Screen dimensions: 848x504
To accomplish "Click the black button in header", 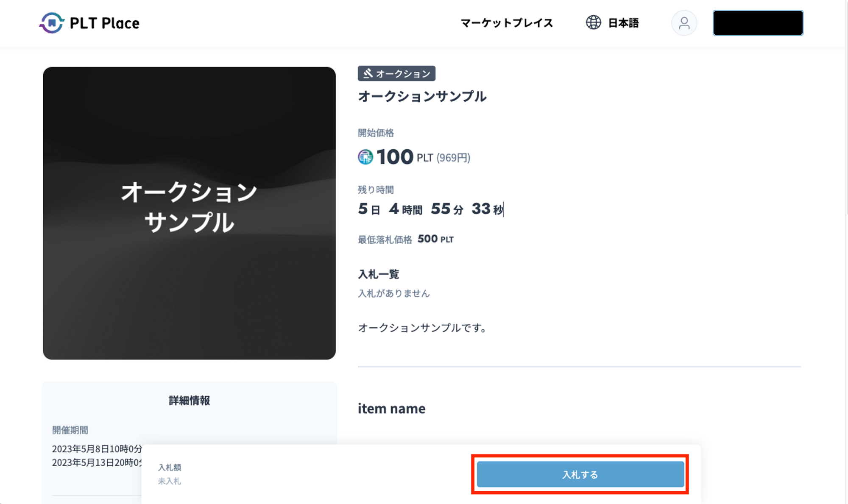I will [758, 23].
